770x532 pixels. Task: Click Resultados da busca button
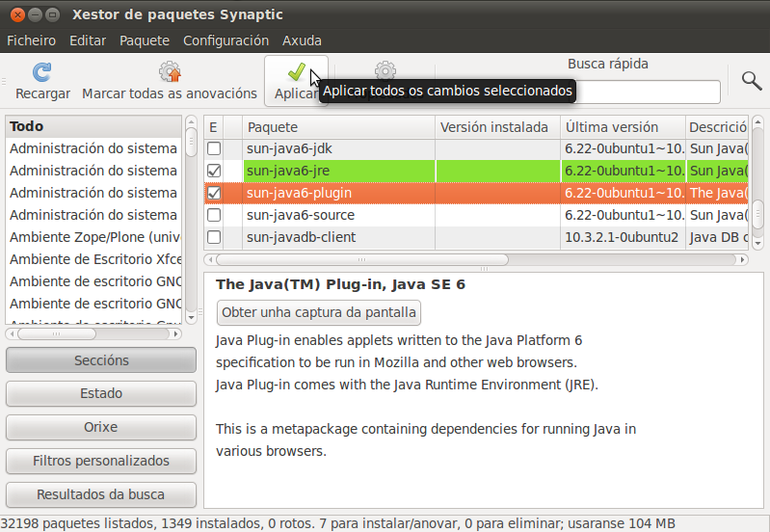[x=101, y=494]
